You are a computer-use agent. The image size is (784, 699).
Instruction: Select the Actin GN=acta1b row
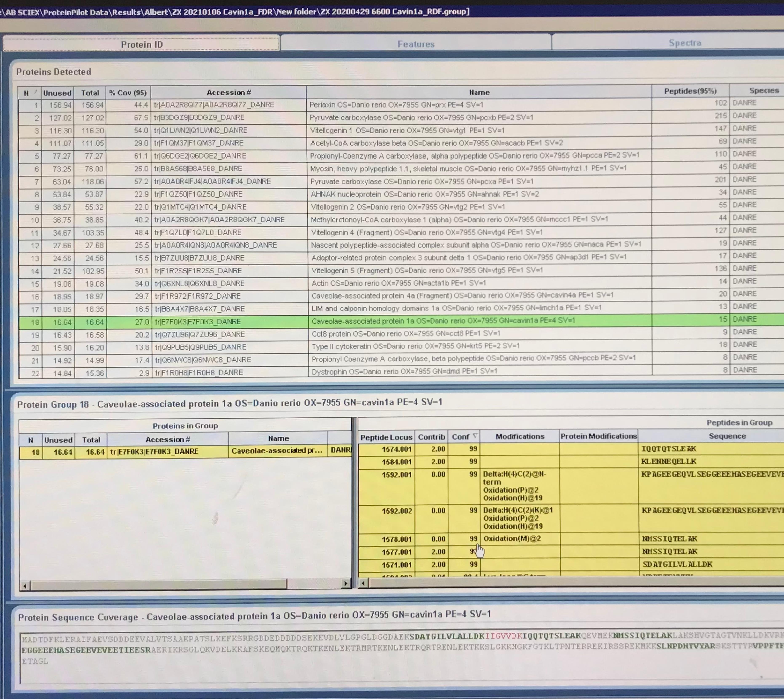(x=401, y=283)
